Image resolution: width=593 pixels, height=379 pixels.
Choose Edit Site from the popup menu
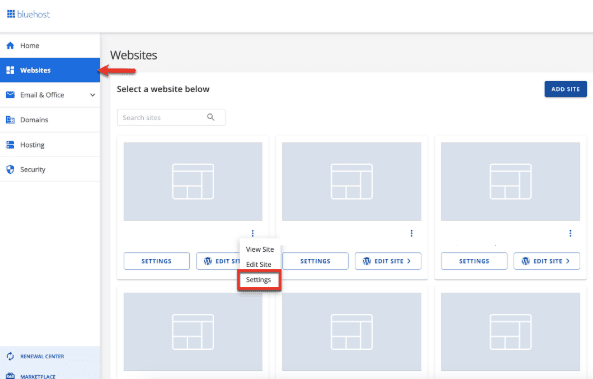pyautogui.click(x=259, y=264)
